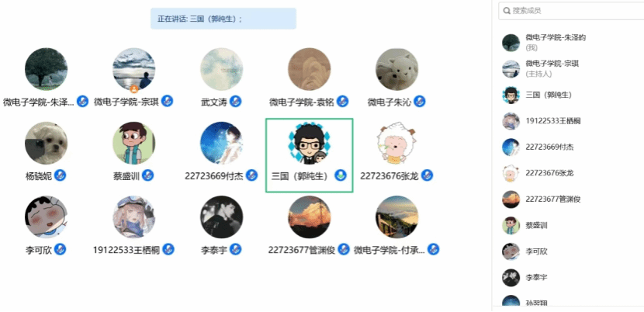Screen dimensions: 644x312
Task: Click active speaker microphone icon of 三国（郭纯生）
Action: point(340,175)
